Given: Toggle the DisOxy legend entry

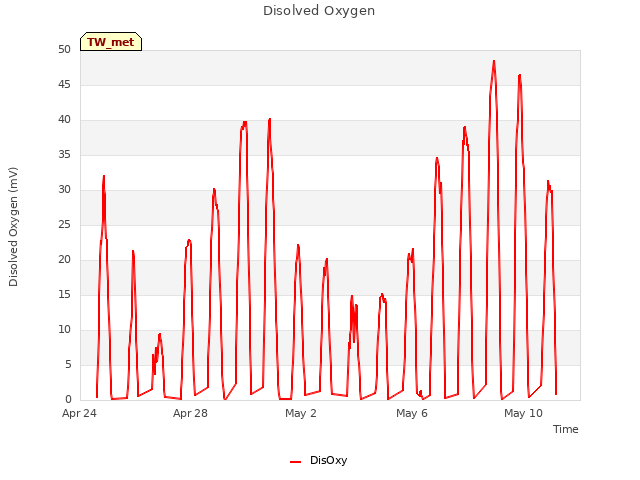Looking at the screenshot, I should tap(318, 460).
